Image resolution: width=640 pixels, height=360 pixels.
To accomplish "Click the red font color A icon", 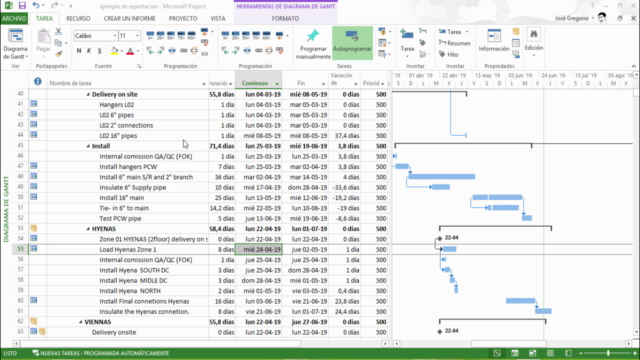I will [130, 51].
